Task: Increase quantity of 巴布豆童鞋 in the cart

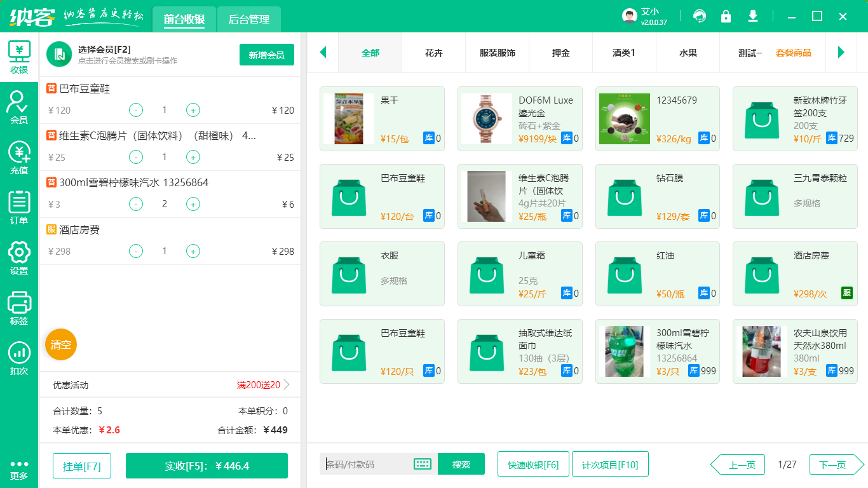Action: [193, 110]
